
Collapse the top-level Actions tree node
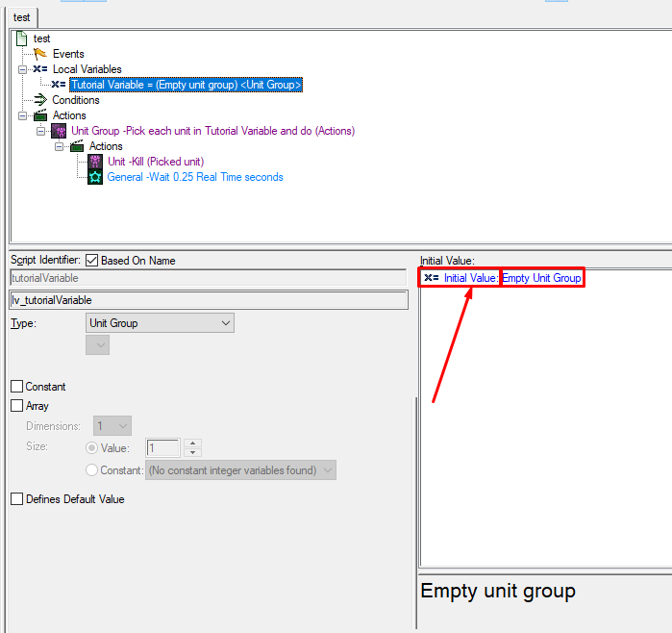pos(22,115)
